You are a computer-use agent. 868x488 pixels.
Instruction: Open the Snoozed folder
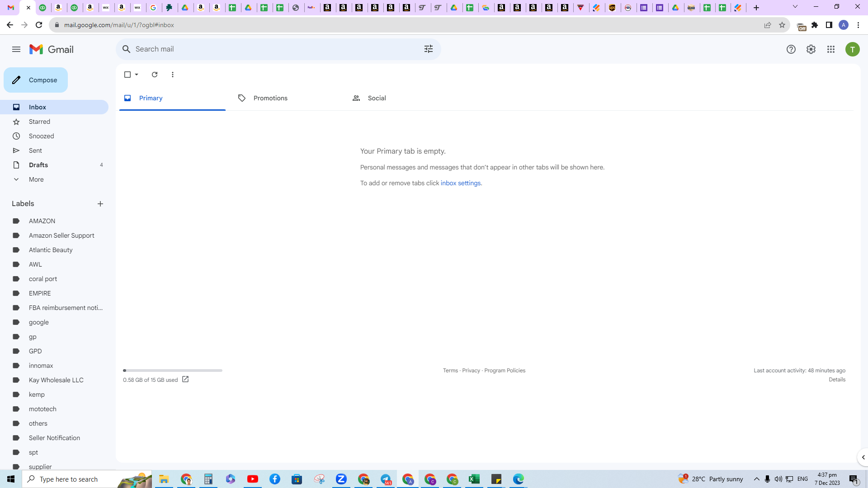pos(54,136)
